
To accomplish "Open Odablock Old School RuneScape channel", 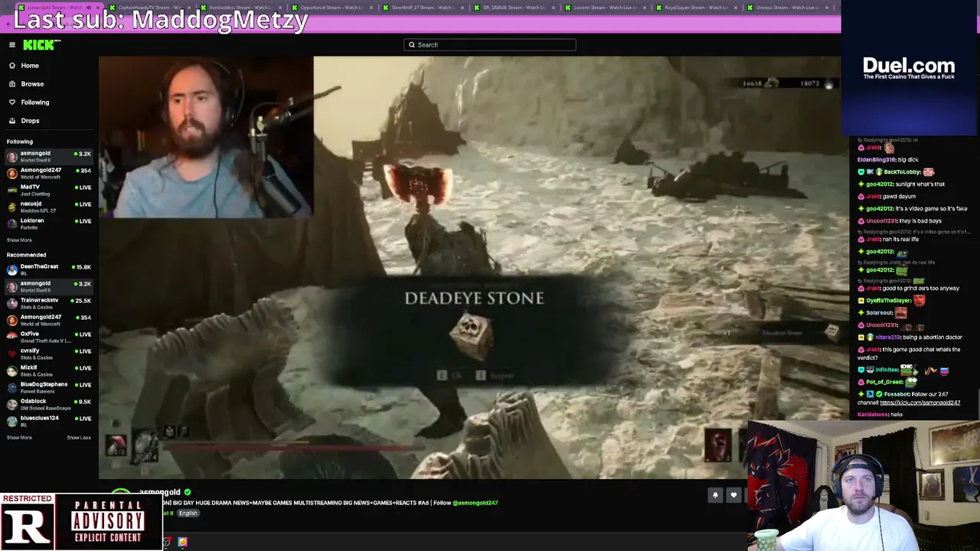I will point(49,405).
